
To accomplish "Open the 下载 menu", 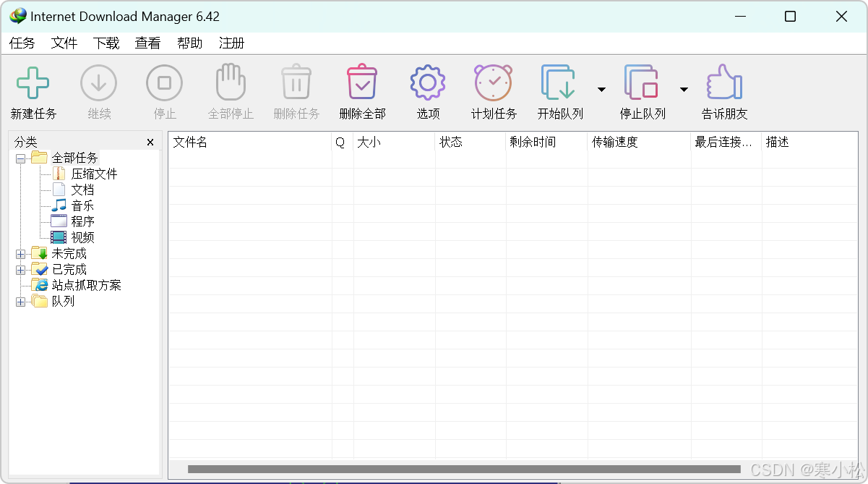I will click(x=106, y=43).
